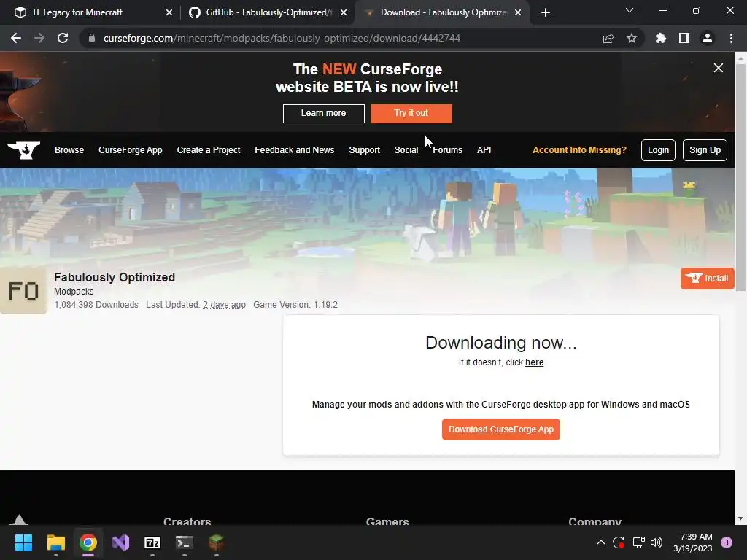Click the Account Info Missing? link
This screenshot has height=560, width=747.
pos(579,150)
